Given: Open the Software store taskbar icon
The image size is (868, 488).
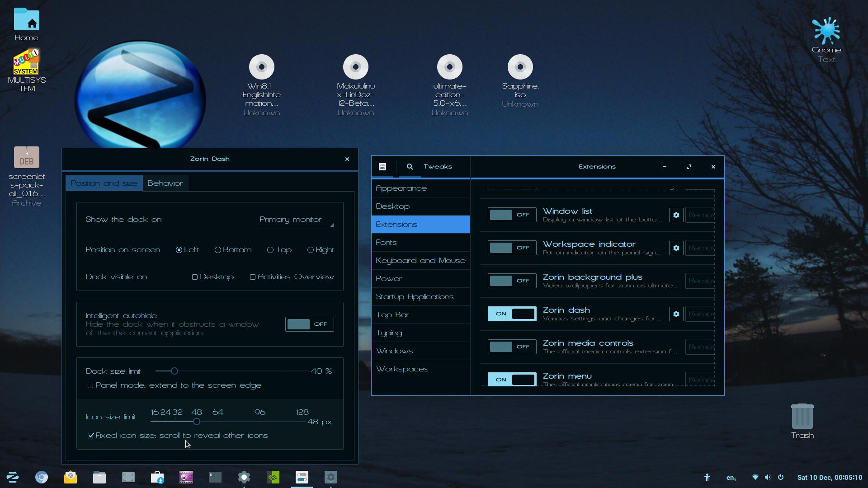Looking at the screenshot, I should pyautogui.click(x=157, y=477).
